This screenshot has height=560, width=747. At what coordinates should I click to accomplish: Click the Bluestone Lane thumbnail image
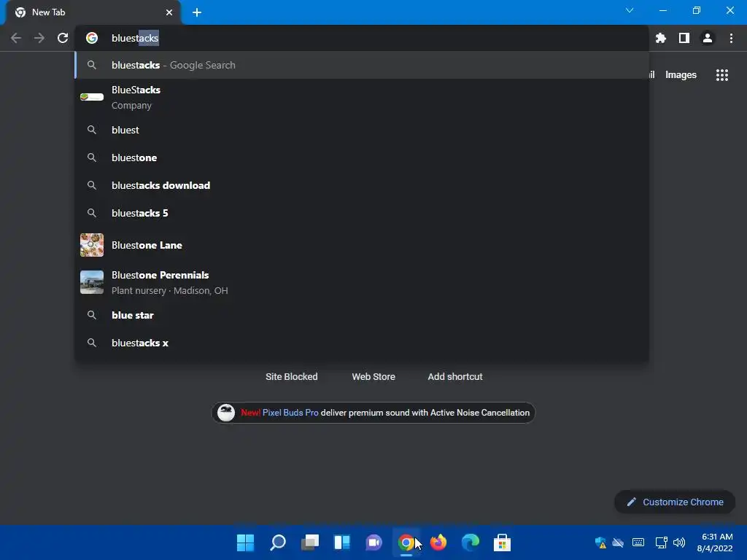pyautogui.click(x=92, y=245)
